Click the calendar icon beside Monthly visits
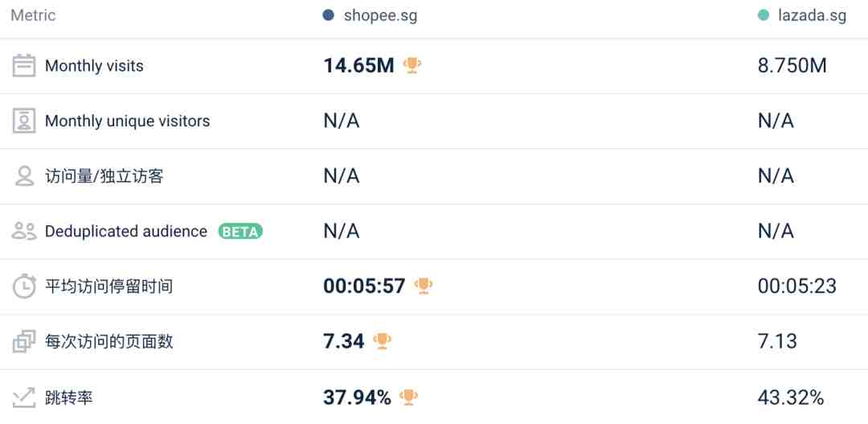Viewport: 868px width, 424px height. tap(24, 66)
